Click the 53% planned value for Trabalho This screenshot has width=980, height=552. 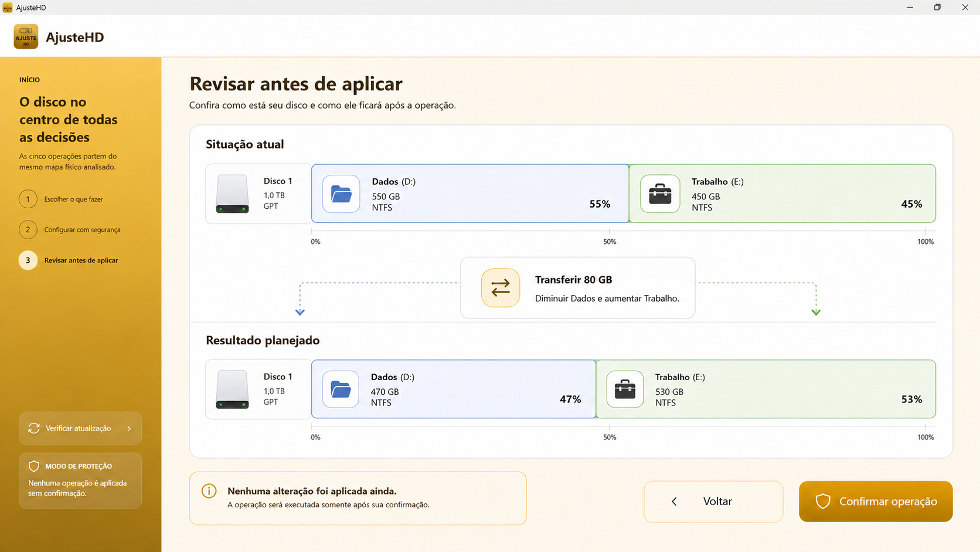pyautogui.click(x=911, y=399)
